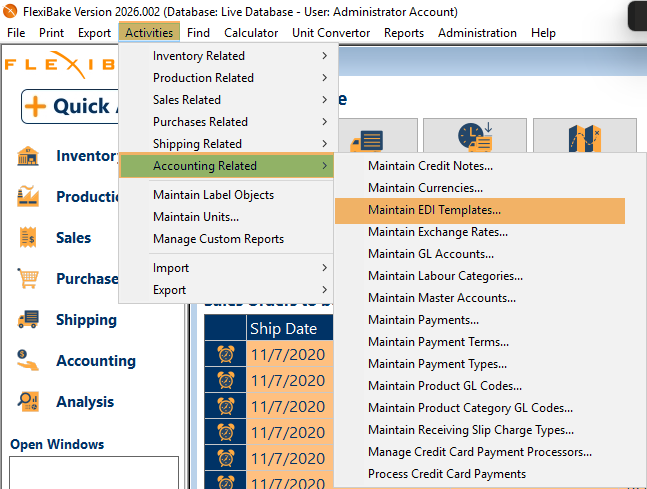
Task: Expand the Import submenu arrow
Action: (325, 268)
